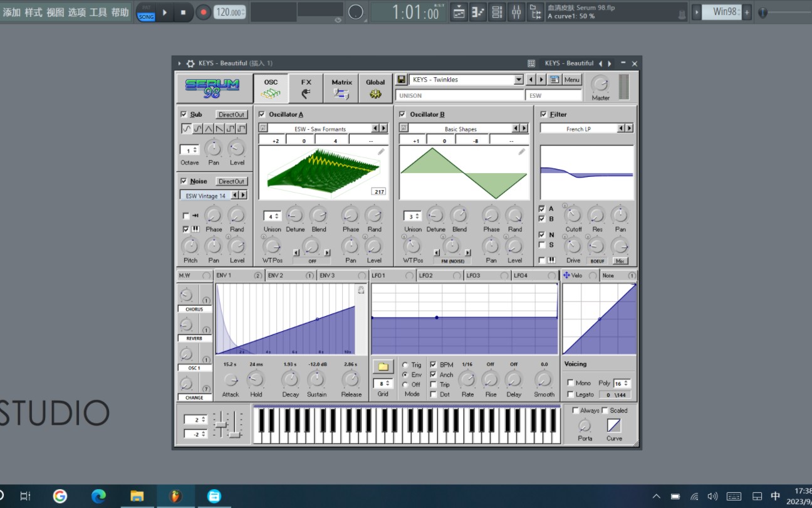Open Oscillator A wavetable editor pencil
This screenshot has width=812, height=508.
(x=381, y=152)
